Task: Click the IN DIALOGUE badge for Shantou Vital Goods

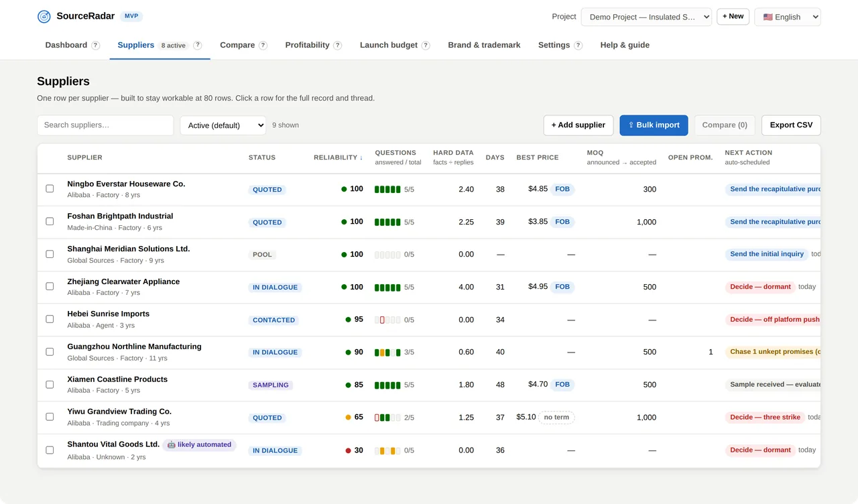Action: [275, 451]
